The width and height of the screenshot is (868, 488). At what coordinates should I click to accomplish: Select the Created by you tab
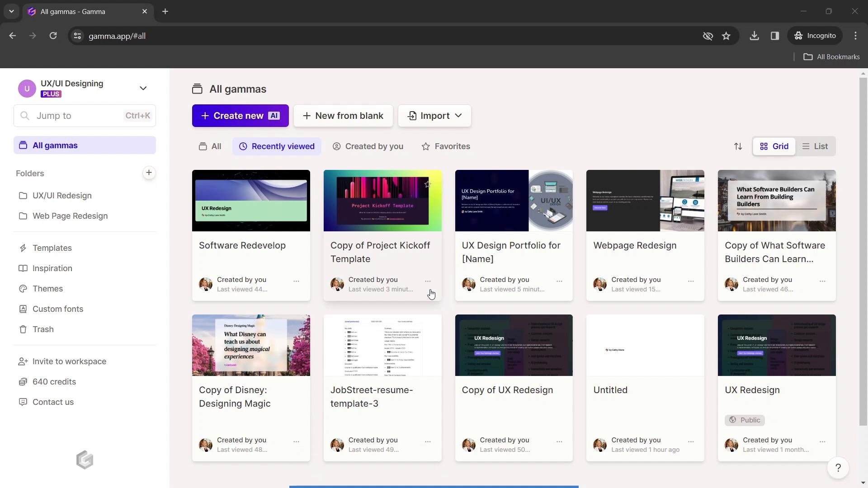[x=368, y=146]
